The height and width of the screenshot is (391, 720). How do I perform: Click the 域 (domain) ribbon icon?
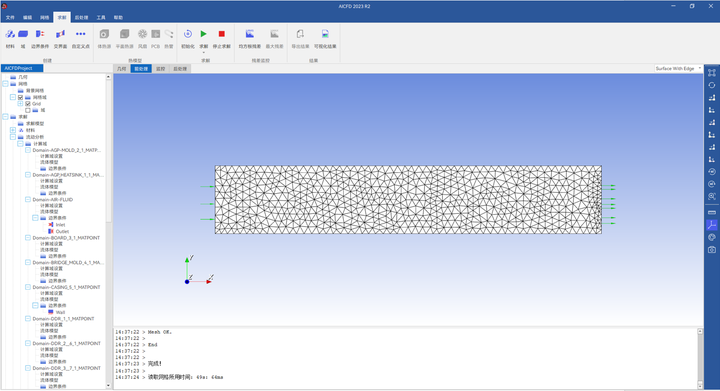pyautogui.click(x=23, y=34)
